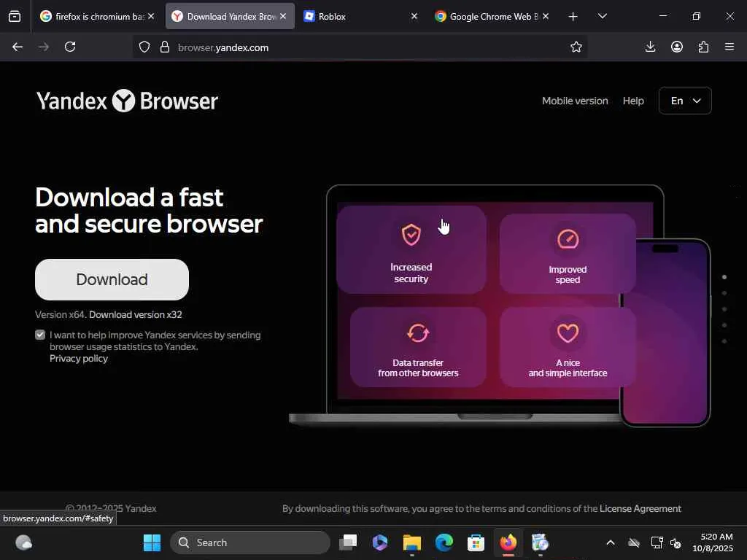Open Download version x32 link
747x560 pixels.
[x=135, y=315]
